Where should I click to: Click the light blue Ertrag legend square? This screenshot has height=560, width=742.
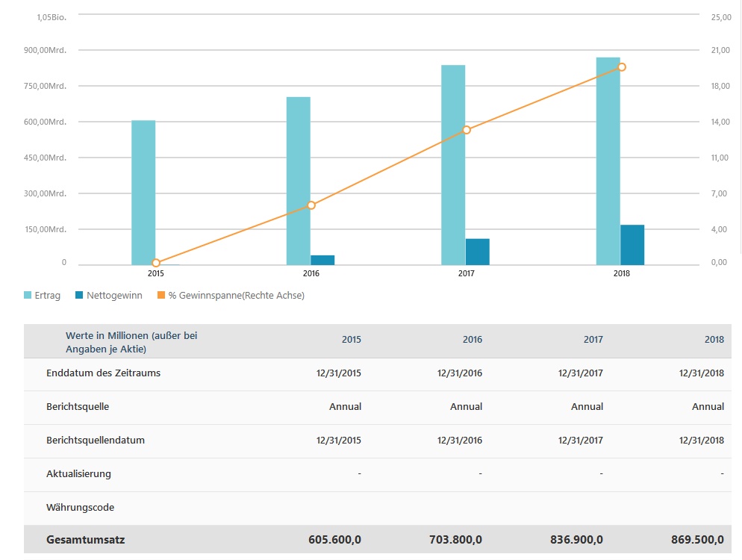[28, 296]
